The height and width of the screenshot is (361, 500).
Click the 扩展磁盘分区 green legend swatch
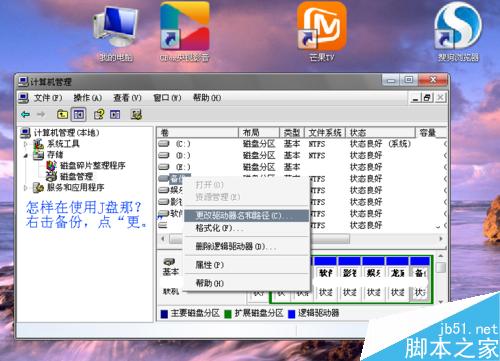point(228,314)
